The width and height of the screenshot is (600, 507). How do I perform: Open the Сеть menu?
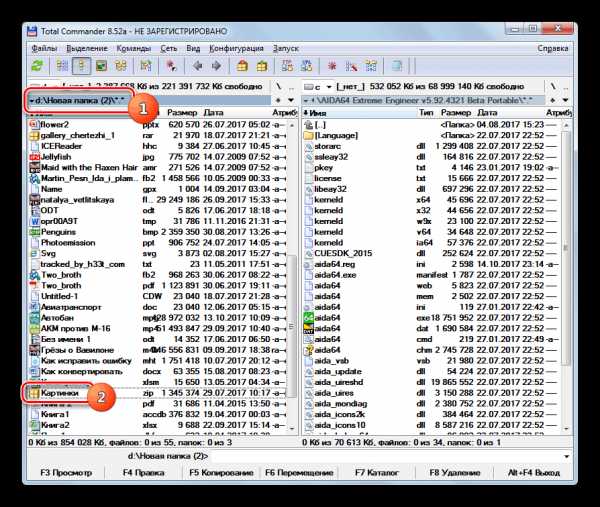click(168, 49)
